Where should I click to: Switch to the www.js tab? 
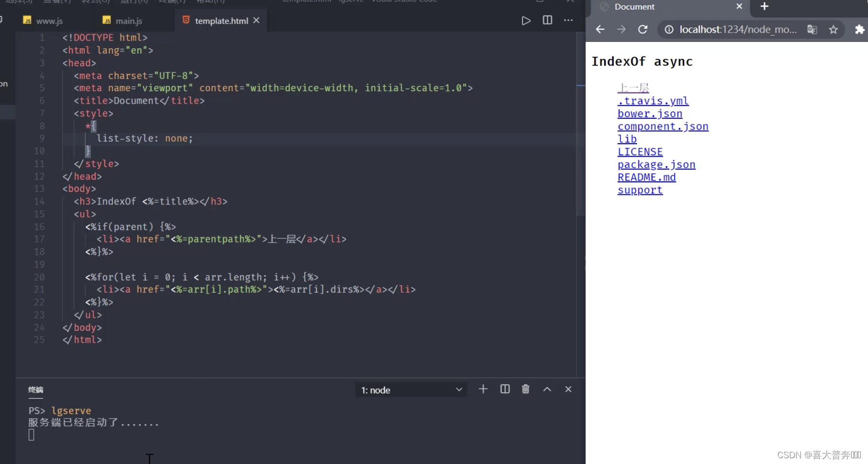tap(44, 21)
